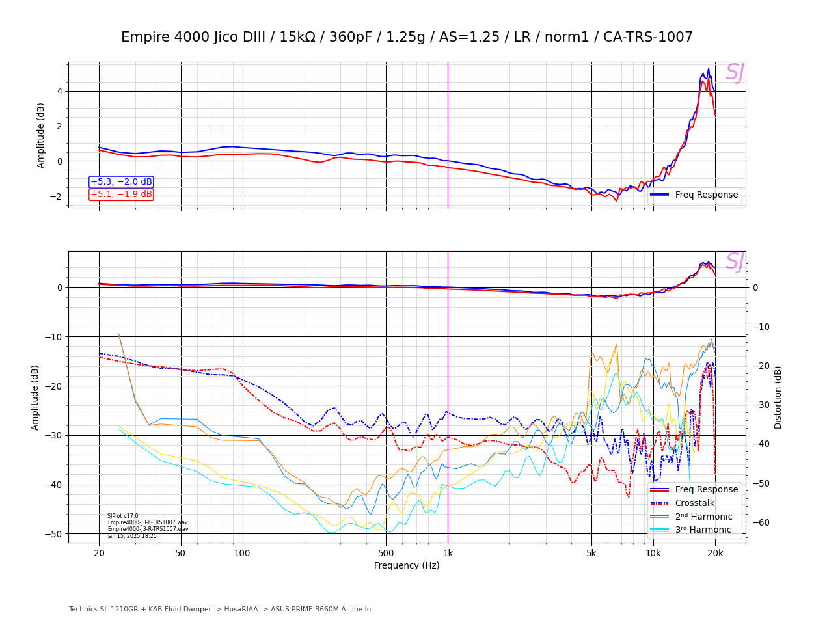Click the "Frequency (Hz)" x-axis label
814x644 pixels.
pyautogui.click(x=407, y=565)
